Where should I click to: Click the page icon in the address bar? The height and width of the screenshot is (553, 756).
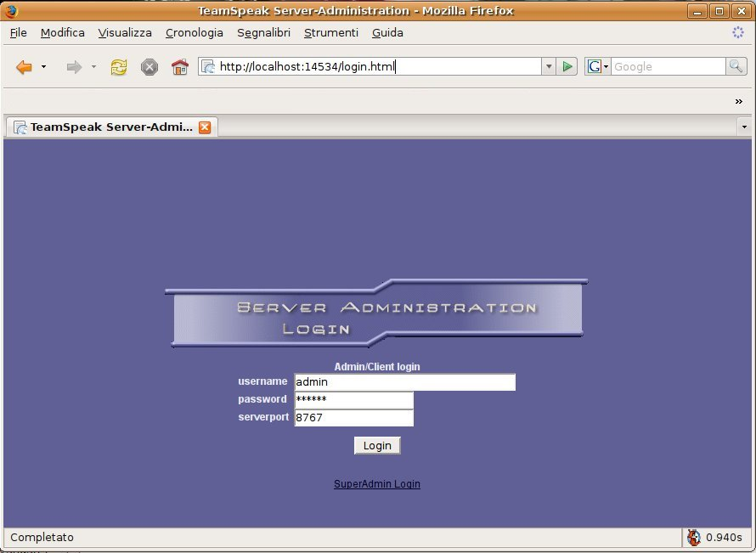pos(208,66)
